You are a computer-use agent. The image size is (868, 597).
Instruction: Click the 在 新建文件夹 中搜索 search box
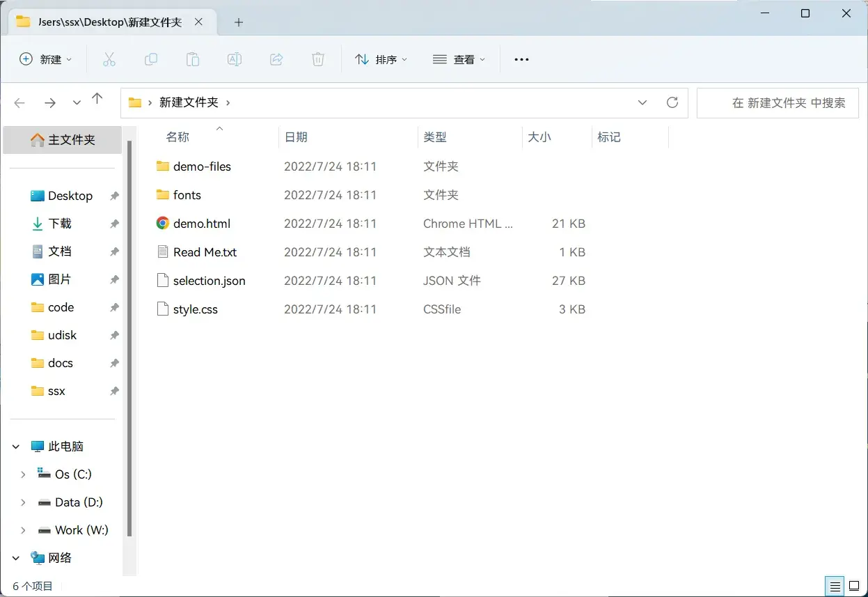tap(778, 103)
